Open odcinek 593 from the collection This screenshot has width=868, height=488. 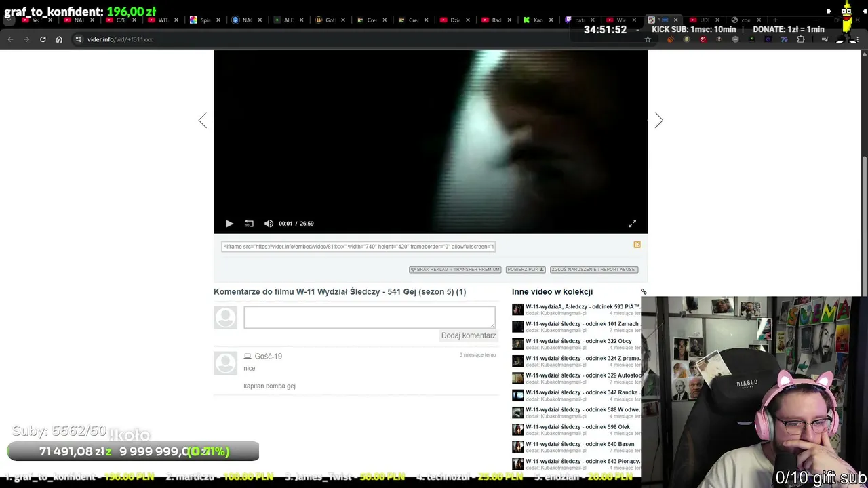[583, 307]
